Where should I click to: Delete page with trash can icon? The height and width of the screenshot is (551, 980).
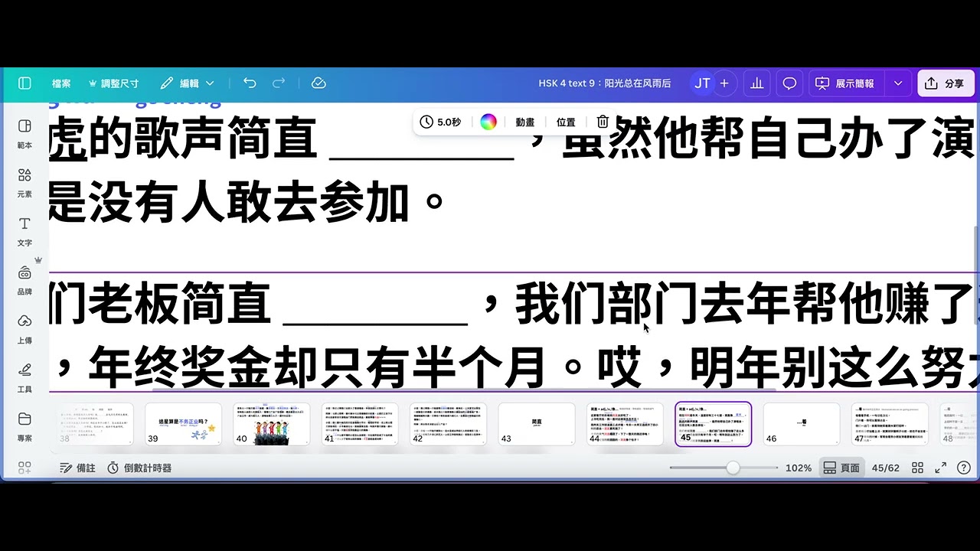point(603,122)
